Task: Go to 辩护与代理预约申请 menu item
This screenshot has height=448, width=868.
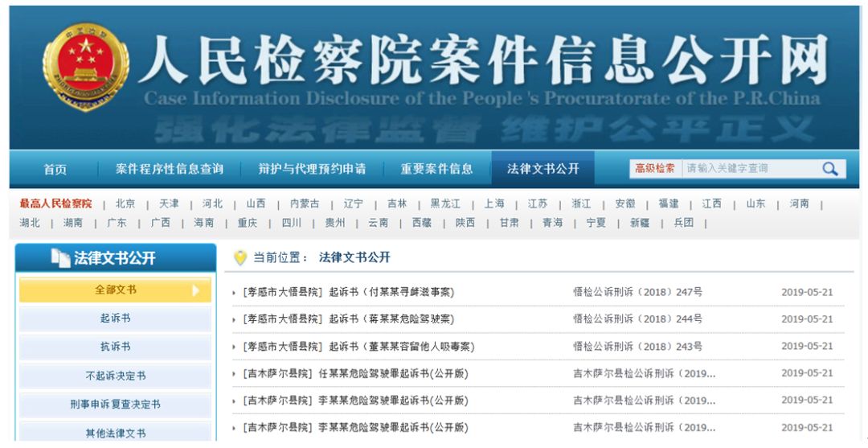Action: [x=312, y=169]
